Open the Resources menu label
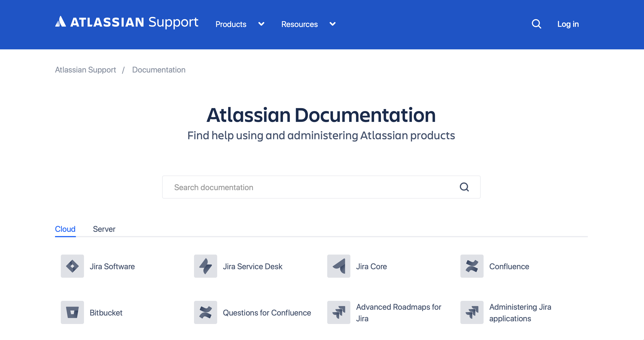This screenshot has width=644, height=340. (x=299, y=24)
